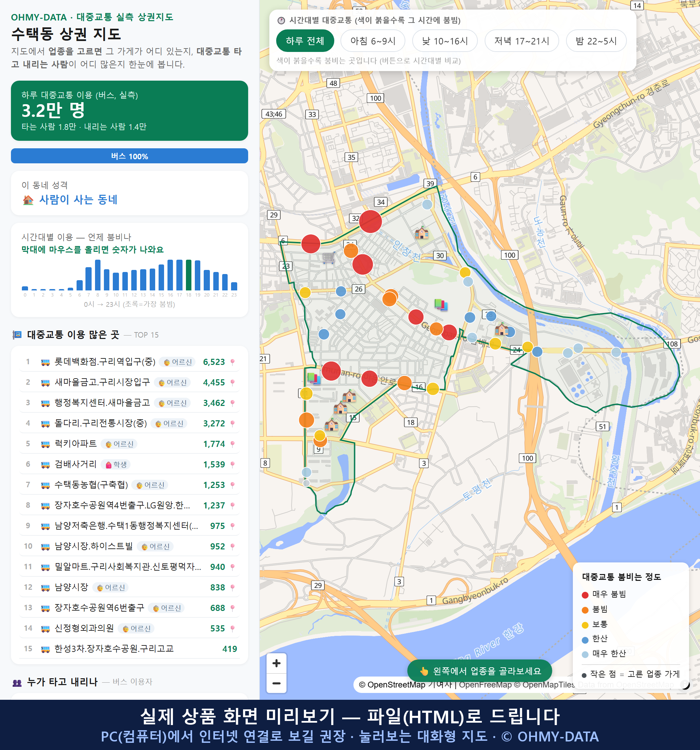Click the school marker below route 34
700x750 pixels.
pyautogui.click(x=421, y=233)
